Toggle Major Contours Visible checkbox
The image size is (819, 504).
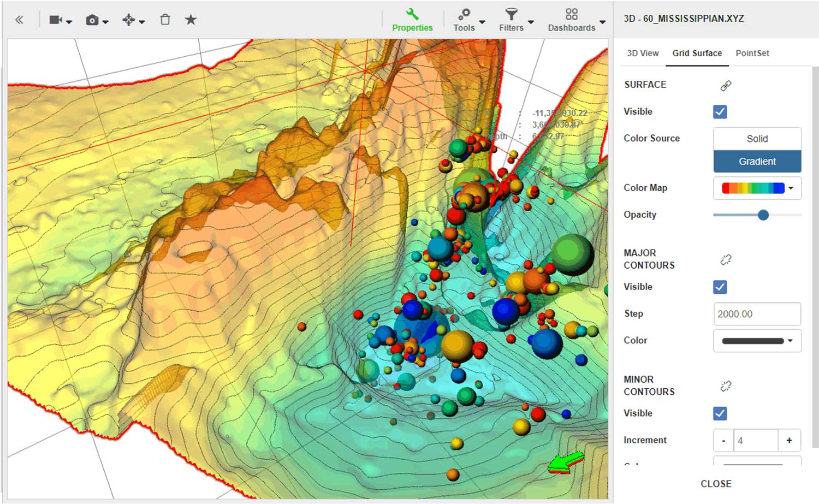[720, 287]
